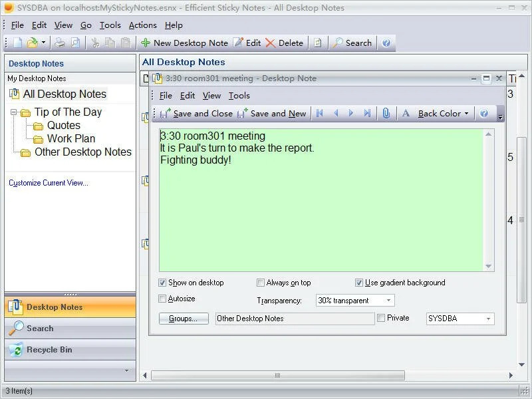The height and width of the screenshot is (399, 532).
Task: Click the refresh icon beside Delete
Action: (x=318, y=43)
